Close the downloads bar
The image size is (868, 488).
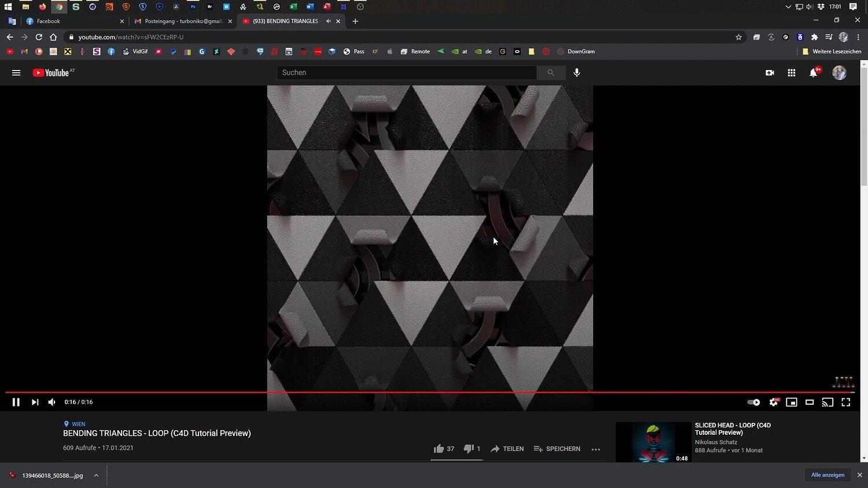pos(859,475)
